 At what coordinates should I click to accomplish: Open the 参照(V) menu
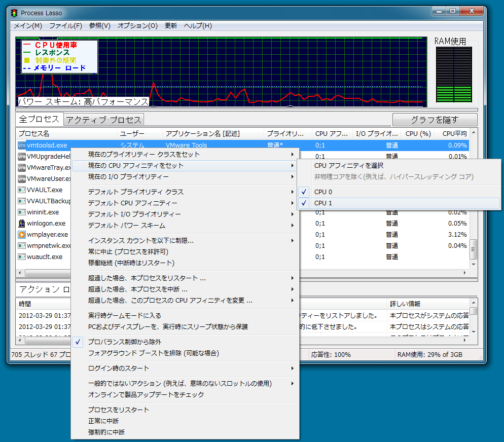pyautogui.click(x=100, y=26)
